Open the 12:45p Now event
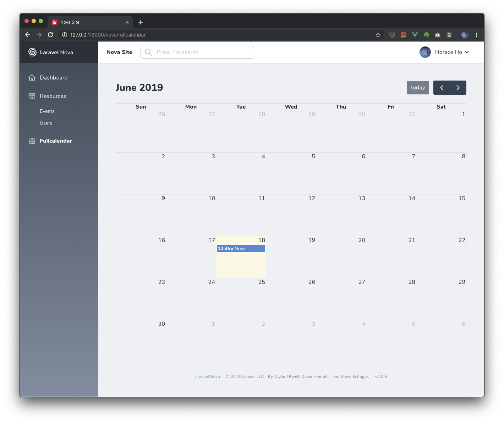The image size is (504, 423). (241, 249)
